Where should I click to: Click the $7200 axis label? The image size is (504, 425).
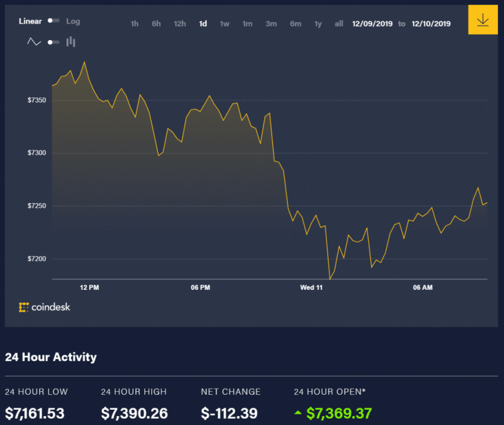pyautogui.click(x=37, y=259)
